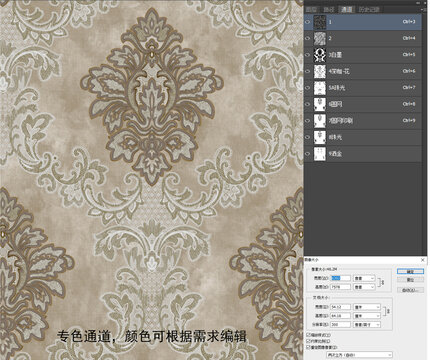Image resolution: width=430 pixels, height=360 pixels.
Task: Click the thumbnail of channel 1
Action: click(320, 22)
